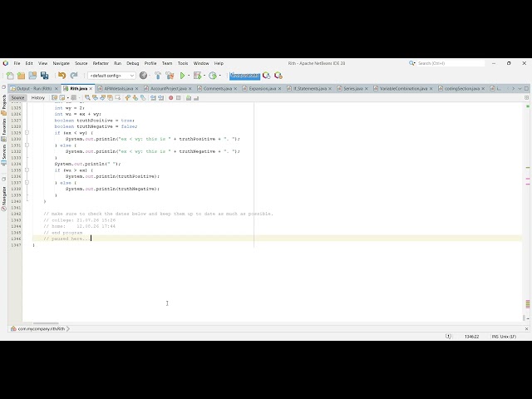Click the New Project toolbar icon
This screenshot has width=532, height=399.
[21, 76]
